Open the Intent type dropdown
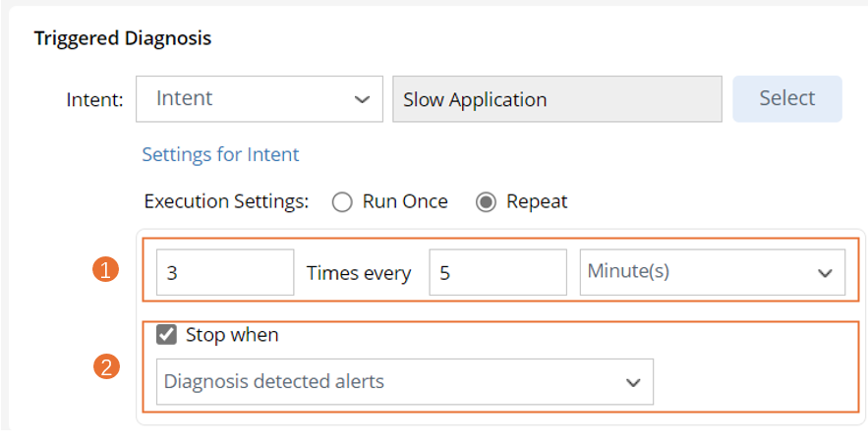Viewport: 868px width, 443px height. click(x=259, y=99)
